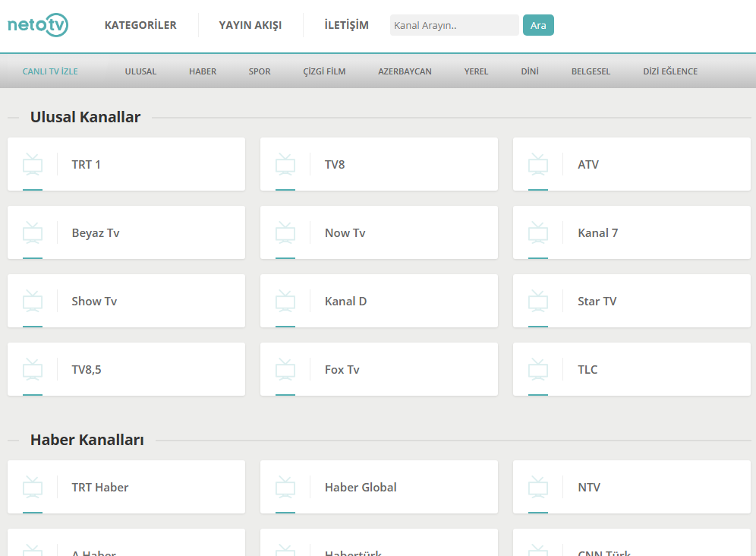Screen dimensions: 756x556
Task: Click the TV icon next to Kanal D
Action: [285, 301]
